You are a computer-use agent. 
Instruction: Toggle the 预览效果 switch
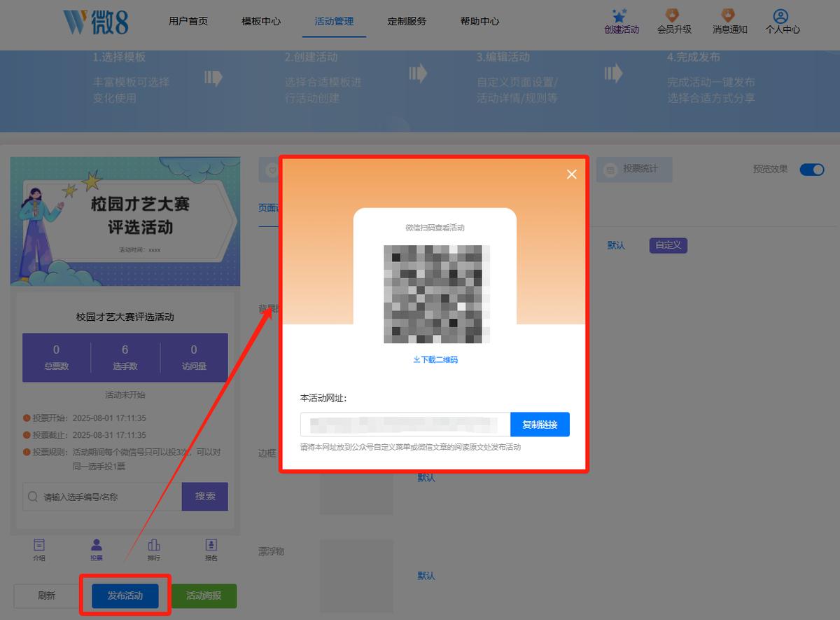812,169
